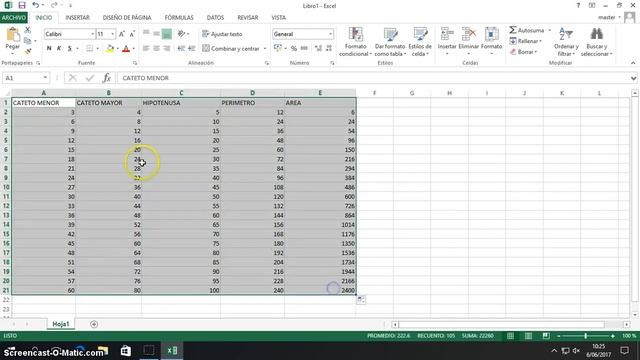
Task: Switch to Page Layout view in status bar
Action: pyautogui.click(x=528, y=336)
